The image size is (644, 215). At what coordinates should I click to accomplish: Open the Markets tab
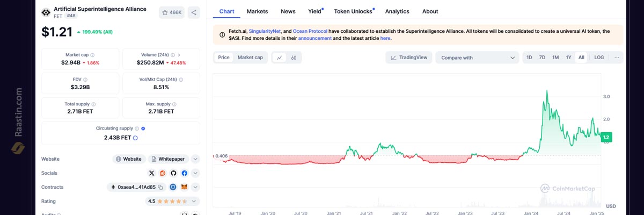(x=257, y=11)
